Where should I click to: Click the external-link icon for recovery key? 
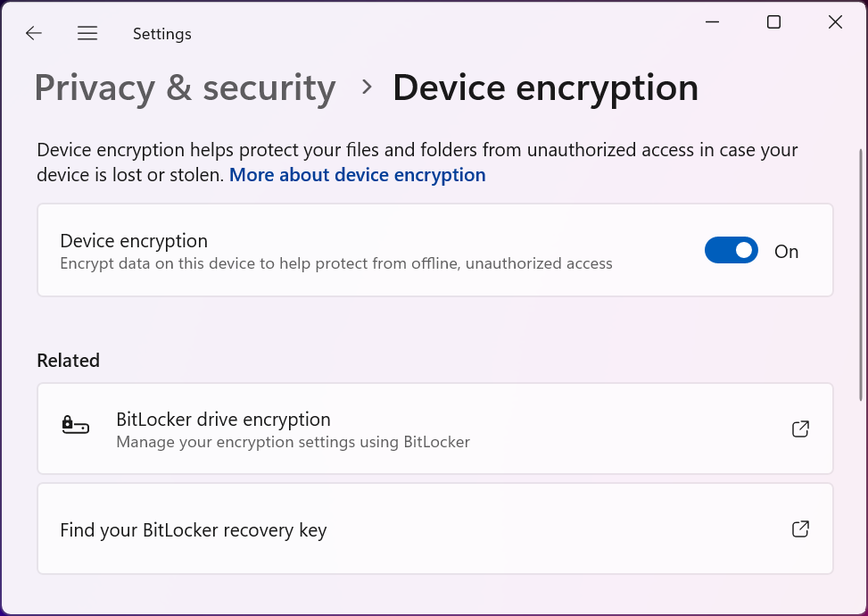[800, 529]
